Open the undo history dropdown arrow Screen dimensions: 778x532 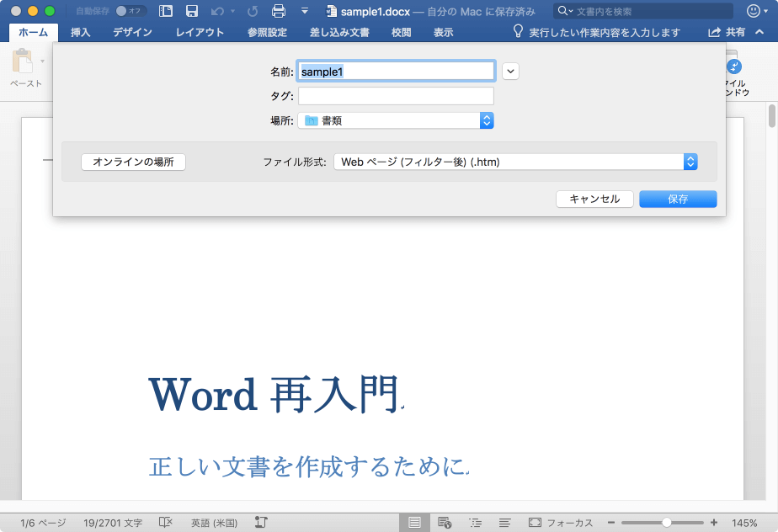click(x=233, y=11)
